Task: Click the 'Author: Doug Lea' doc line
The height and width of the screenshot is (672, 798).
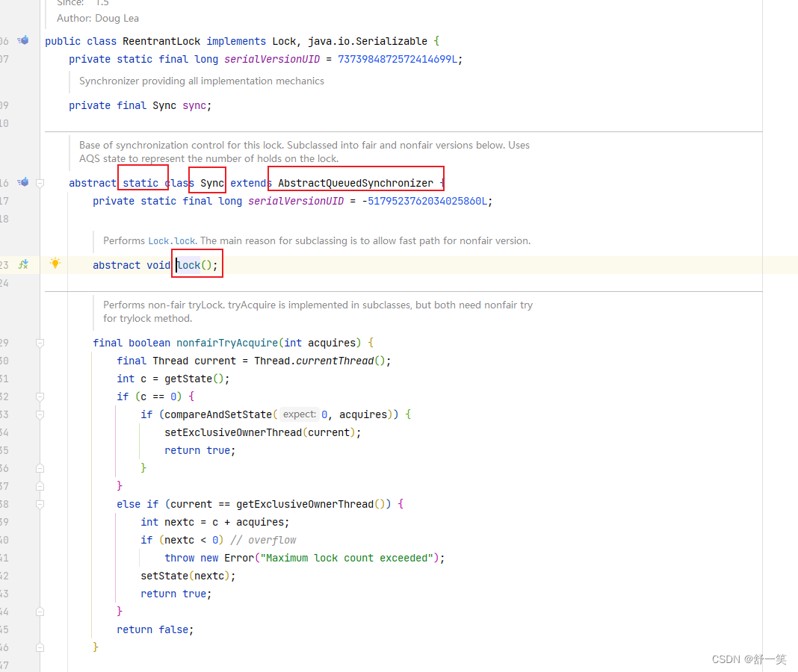Action: [x=98, y=19]
